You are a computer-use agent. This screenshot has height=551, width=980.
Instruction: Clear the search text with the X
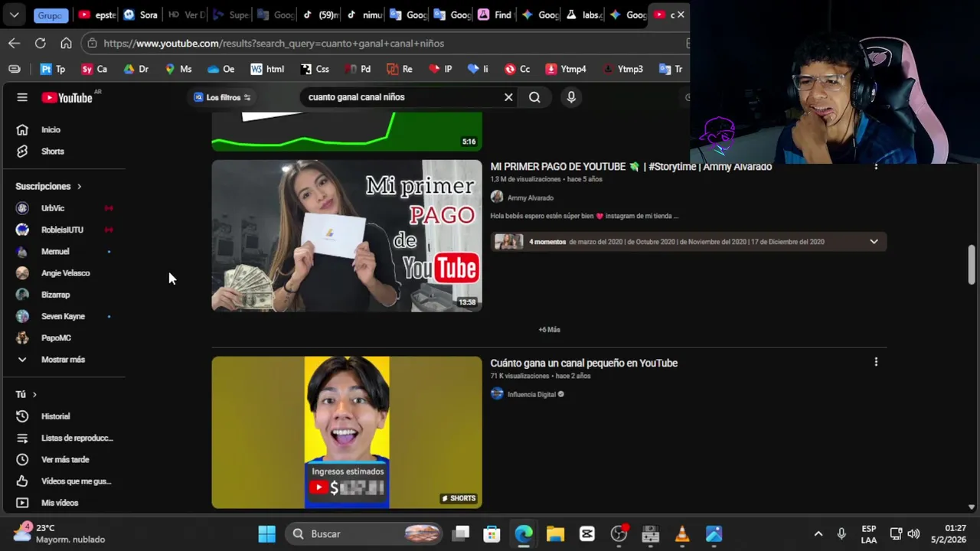508,97
